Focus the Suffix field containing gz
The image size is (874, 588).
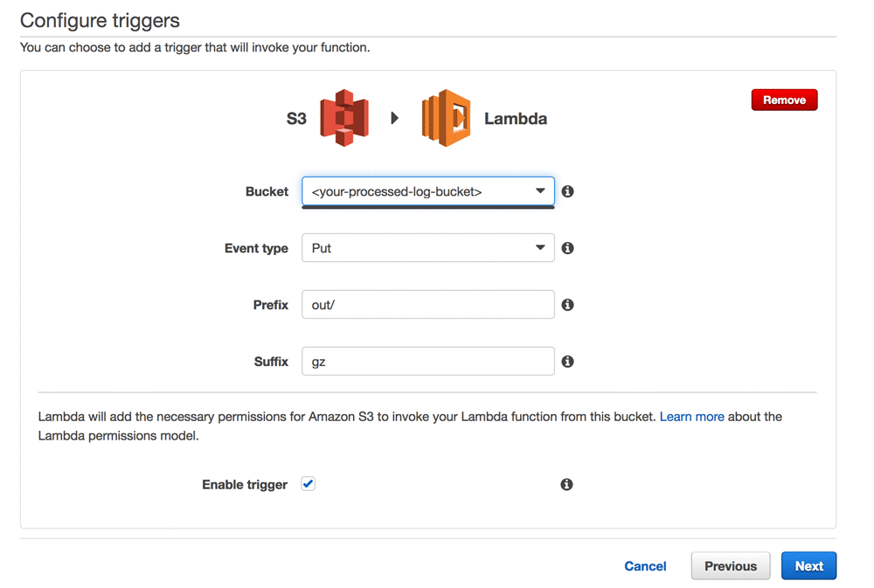(427, 361)
